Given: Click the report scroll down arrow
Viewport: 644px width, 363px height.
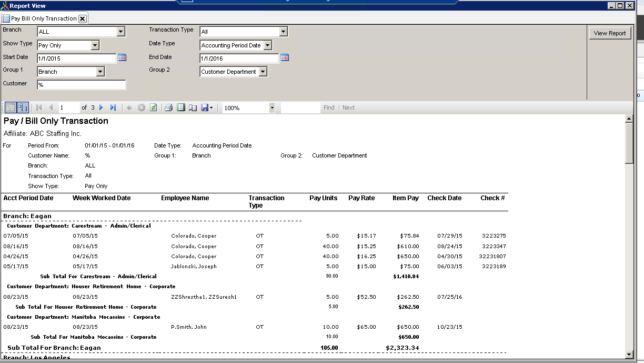Looking at the screenshot, I should [629, 354].
